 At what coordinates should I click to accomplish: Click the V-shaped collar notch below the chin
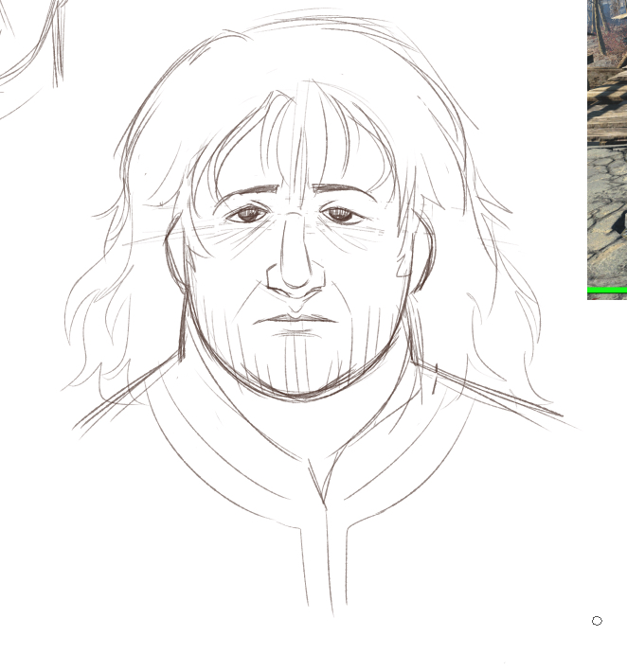point(320,487)
